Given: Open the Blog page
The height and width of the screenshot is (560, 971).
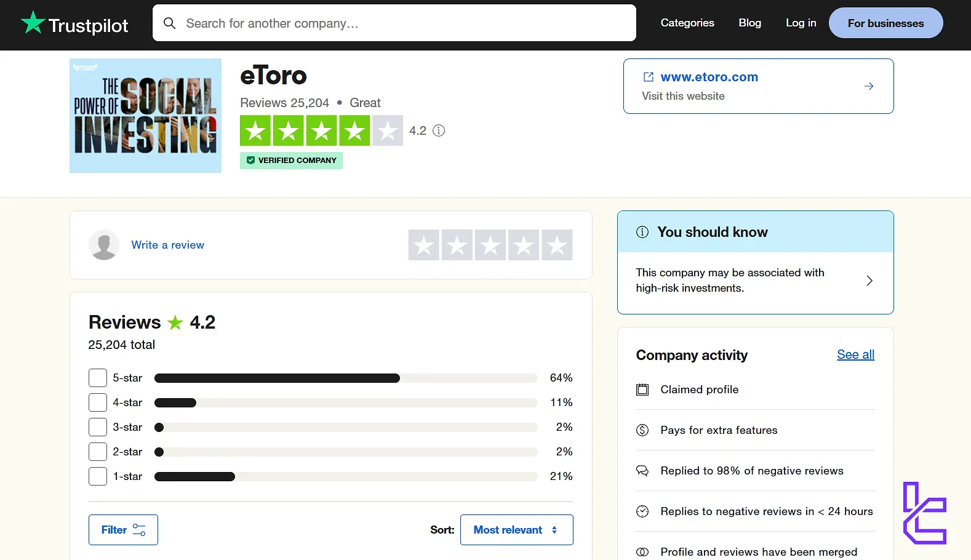Looking at the screenshot, I should [749, 23].
